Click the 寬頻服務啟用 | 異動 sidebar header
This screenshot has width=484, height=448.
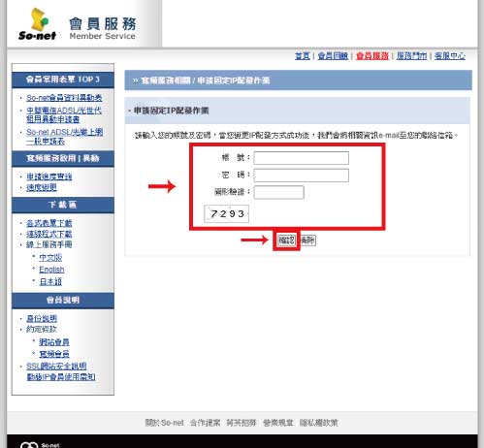tap(63, 158)
